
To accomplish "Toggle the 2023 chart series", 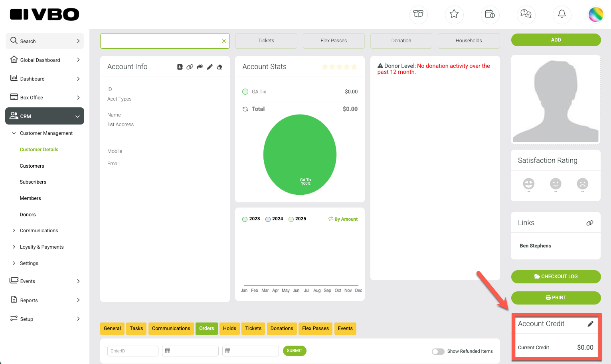I will 251,219.
